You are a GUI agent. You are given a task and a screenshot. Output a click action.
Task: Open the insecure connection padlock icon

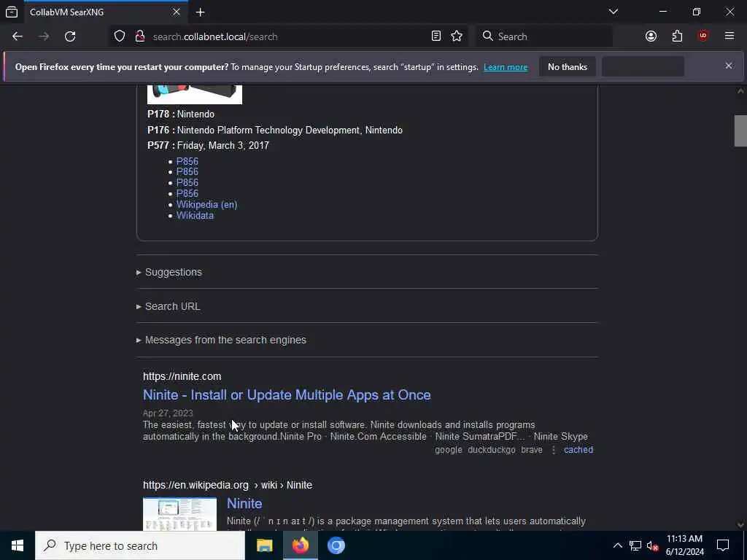(140, 36)
